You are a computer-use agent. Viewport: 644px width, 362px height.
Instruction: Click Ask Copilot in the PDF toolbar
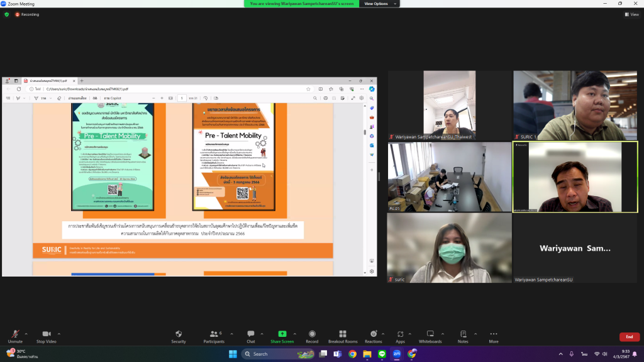113,99
